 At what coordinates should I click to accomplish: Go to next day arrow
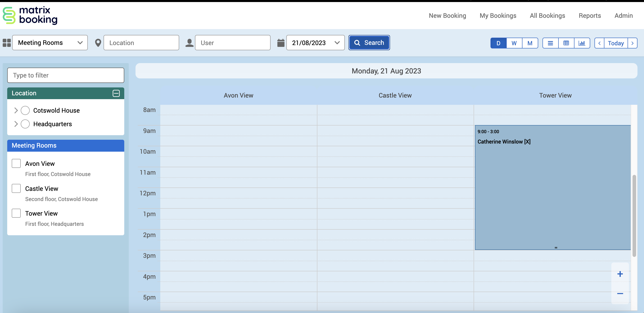(x=632, y=43)
